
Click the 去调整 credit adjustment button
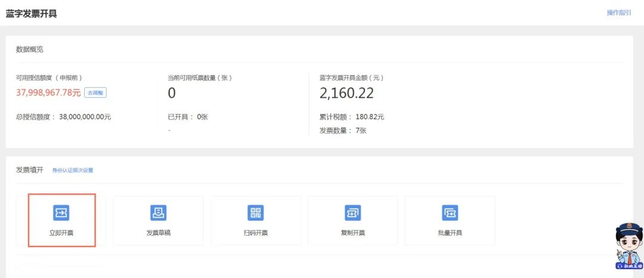(x=95, y=93)
